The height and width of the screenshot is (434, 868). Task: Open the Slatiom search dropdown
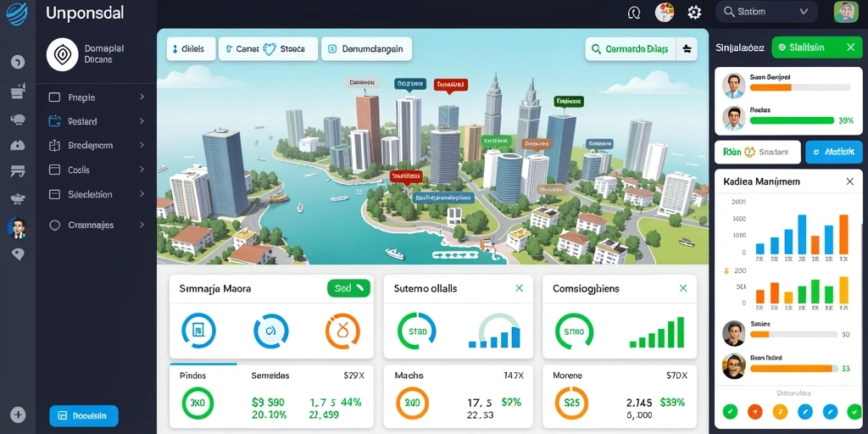point(766,12)
